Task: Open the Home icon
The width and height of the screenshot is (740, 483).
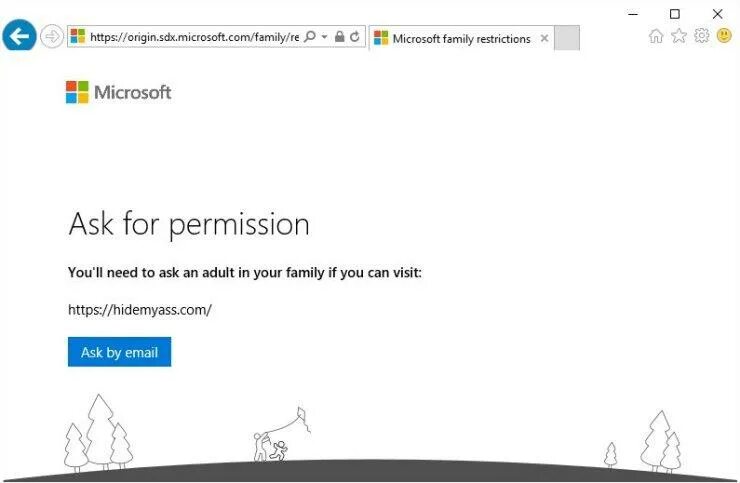Action: tap(656, 35)
